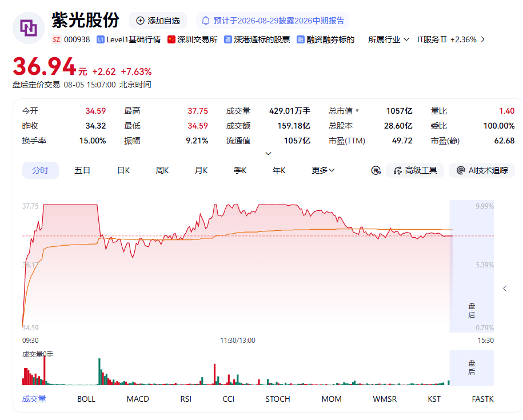Select the WMSR indicator tab
Viewport: 523px width, 420px height.
point(385,399)
